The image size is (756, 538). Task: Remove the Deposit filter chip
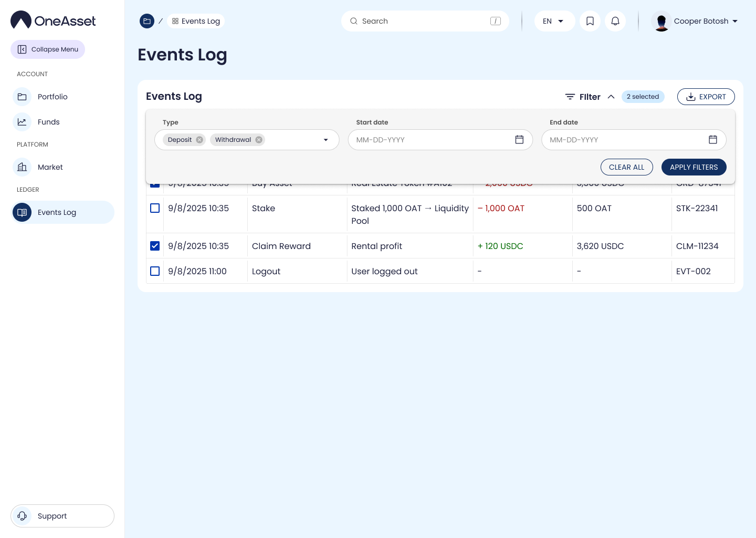(x=199, y=140)
